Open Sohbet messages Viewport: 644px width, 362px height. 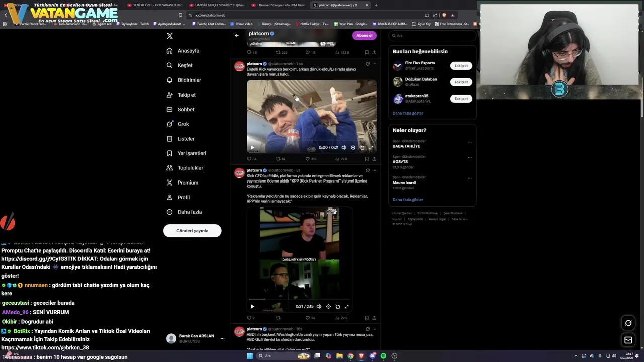180,109
